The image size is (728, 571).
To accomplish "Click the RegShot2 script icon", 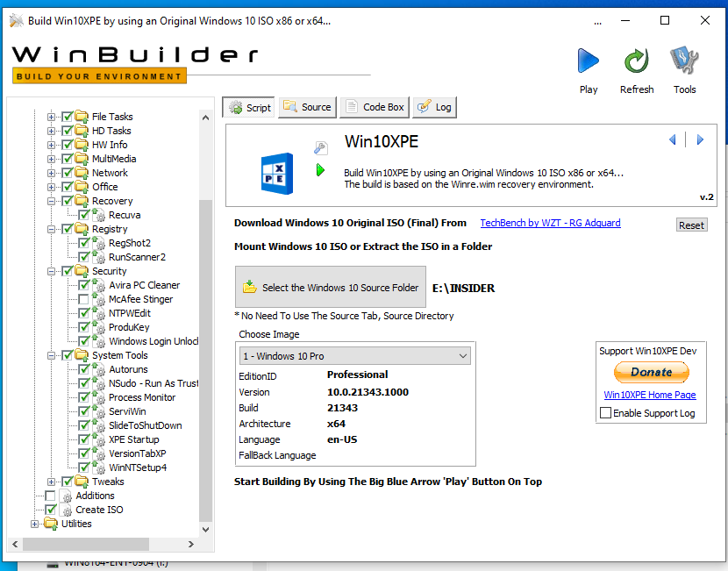I will coord(98,243).
